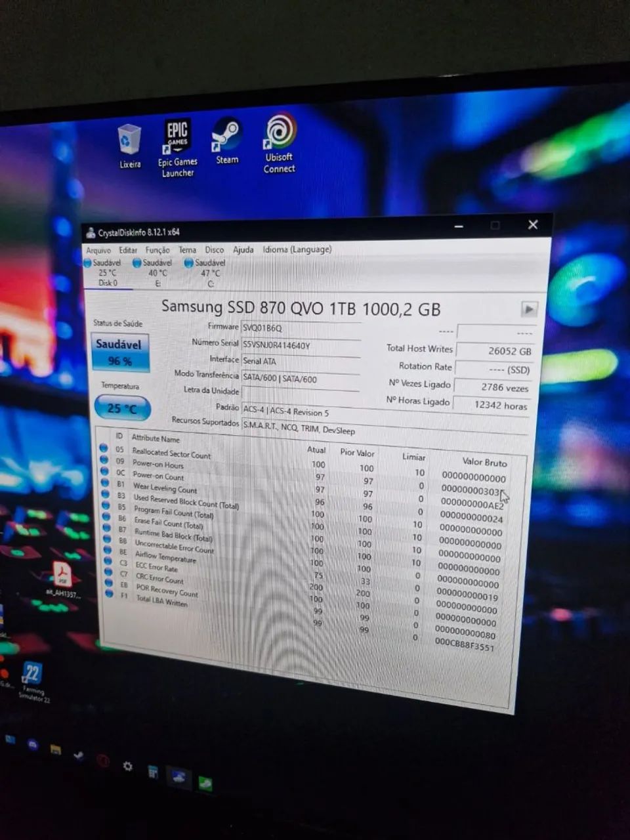Screen dimensions: 630x840
Task: Open the Editar menu
Action: (128, 250)
